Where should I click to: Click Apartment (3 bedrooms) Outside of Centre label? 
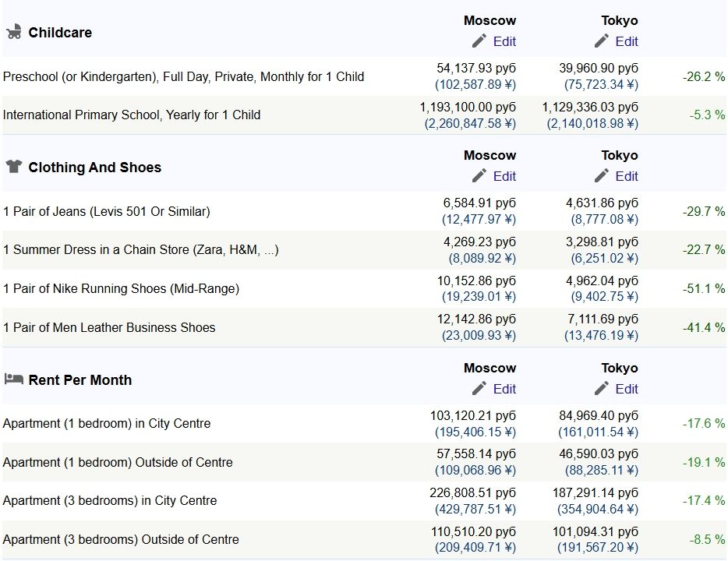(x=121, y=540)
